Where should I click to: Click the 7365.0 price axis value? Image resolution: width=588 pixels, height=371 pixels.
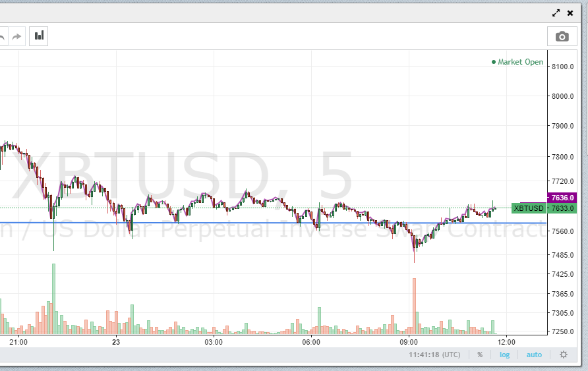pyautogui.click(x=562, y=294)
